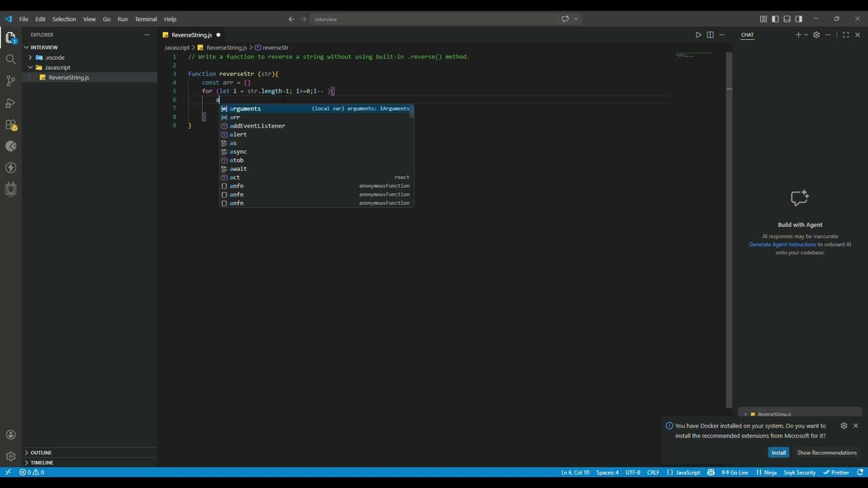Expand the .vscode folder
This screenshot has height=488, width=868.
coord(90,58)
